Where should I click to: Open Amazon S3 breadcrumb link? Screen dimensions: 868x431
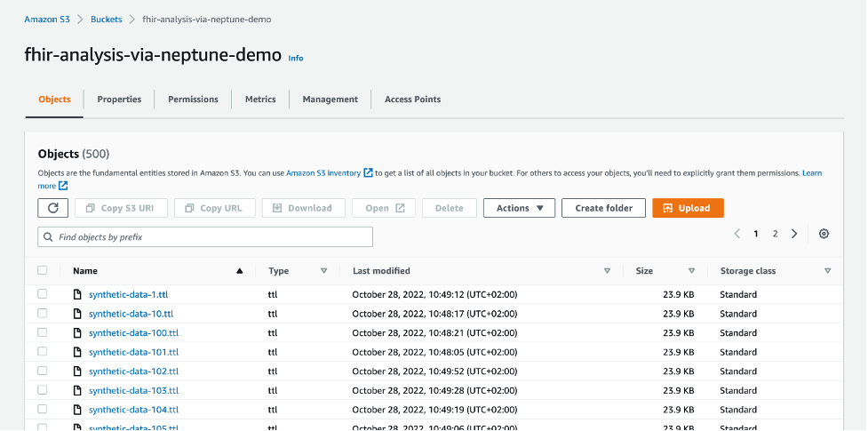47,20
